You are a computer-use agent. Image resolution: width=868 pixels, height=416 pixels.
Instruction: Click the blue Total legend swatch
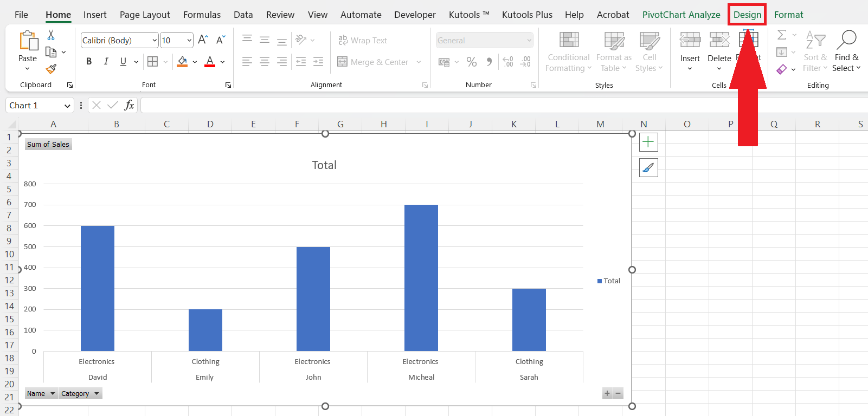[600, 281]
